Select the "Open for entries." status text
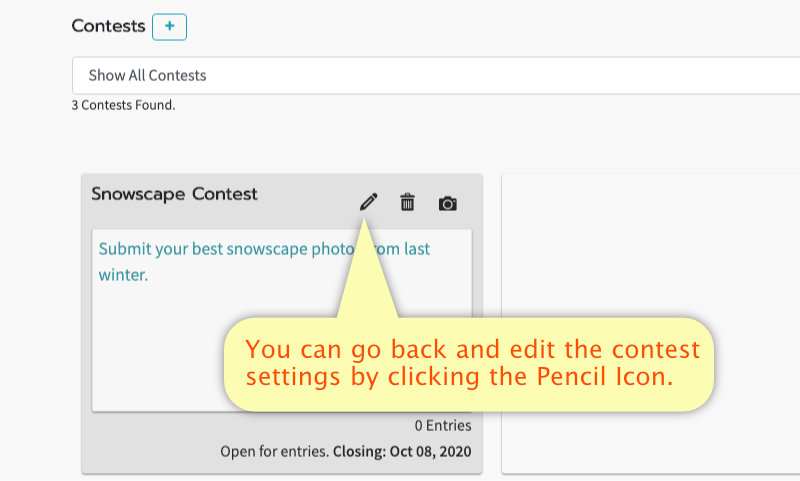The image size is (800, 481). [274, 451]
